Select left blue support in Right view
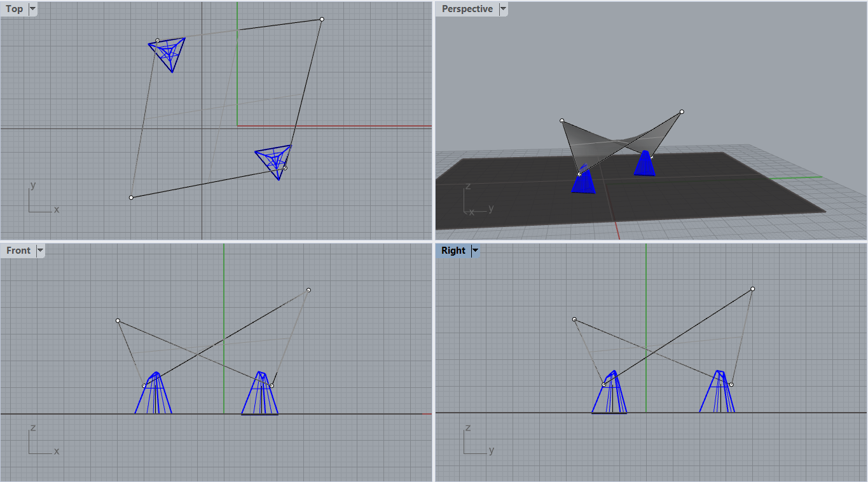 pyautogui.click(x=609, y=392)
